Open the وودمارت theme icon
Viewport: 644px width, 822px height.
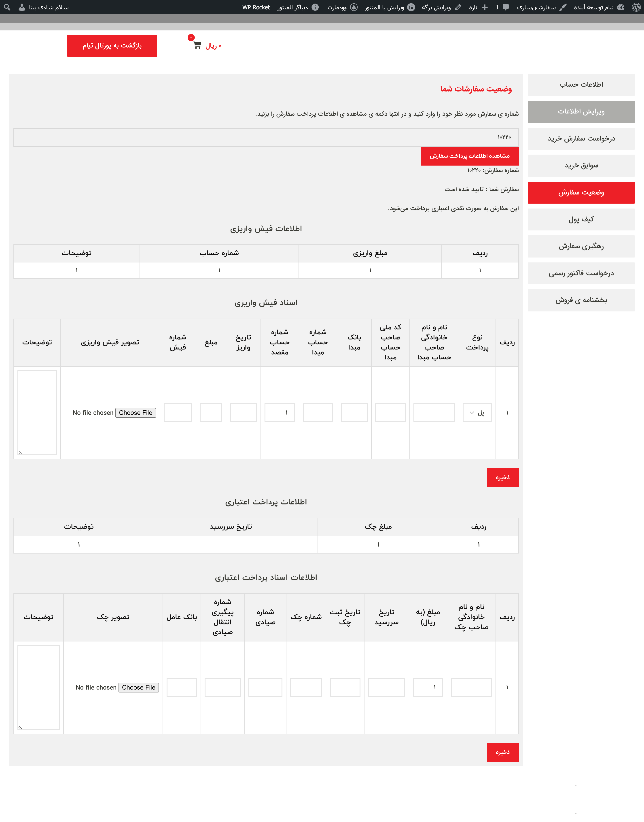tap(354, 7)
